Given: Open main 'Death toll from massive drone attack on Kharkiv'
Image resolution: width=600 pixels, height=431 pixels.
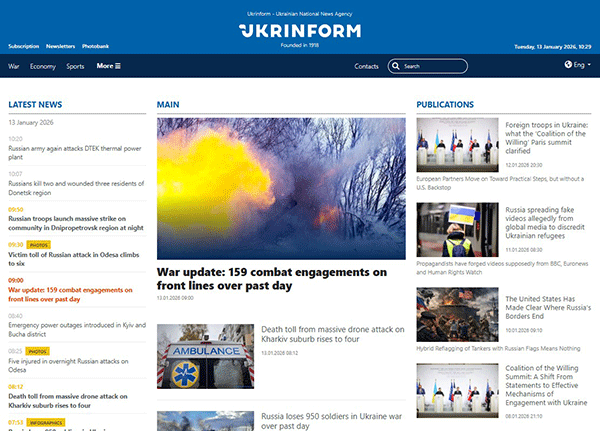Looking at the screenshot, I should 333,334.
